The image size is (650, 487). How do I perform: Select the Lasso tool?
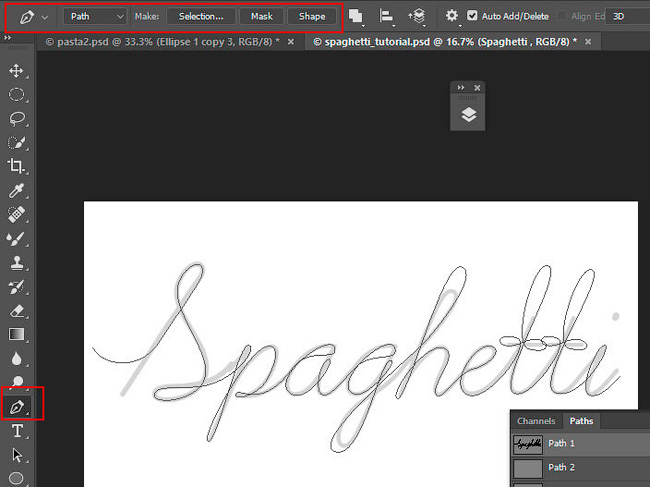coord(16,119)
